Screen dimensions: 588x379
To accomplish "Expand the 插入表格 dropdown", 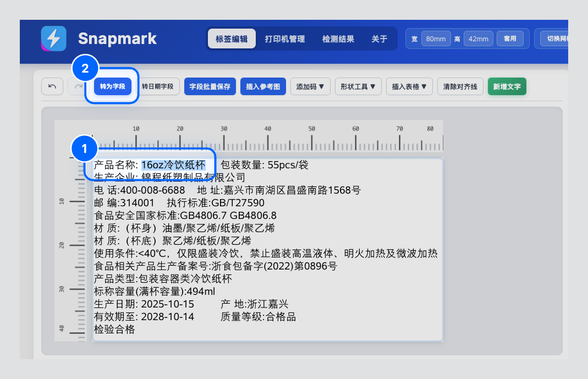I will [409, 86].
